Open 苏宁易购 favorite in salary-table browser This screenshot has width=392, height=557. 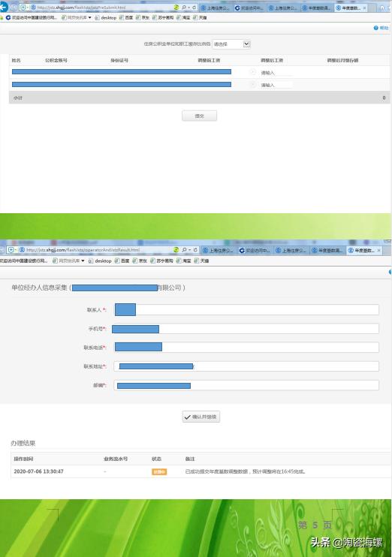163,17
